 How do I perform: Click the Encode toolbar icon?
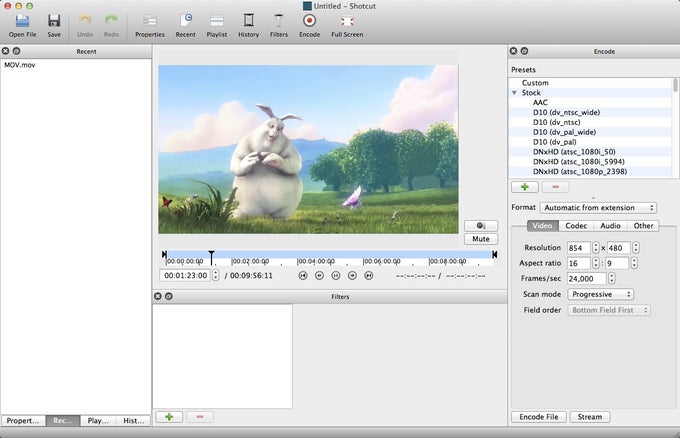point(309,26)
